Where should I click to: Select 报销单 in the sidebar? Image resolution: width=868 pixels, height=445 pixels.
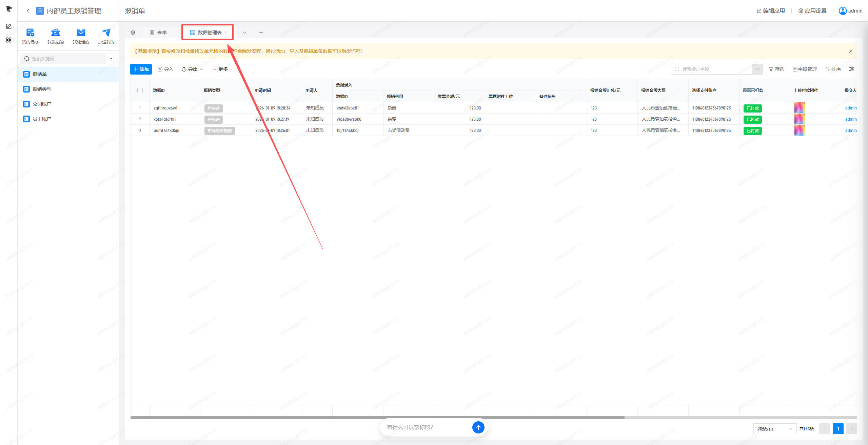click(x=68, y=74)
